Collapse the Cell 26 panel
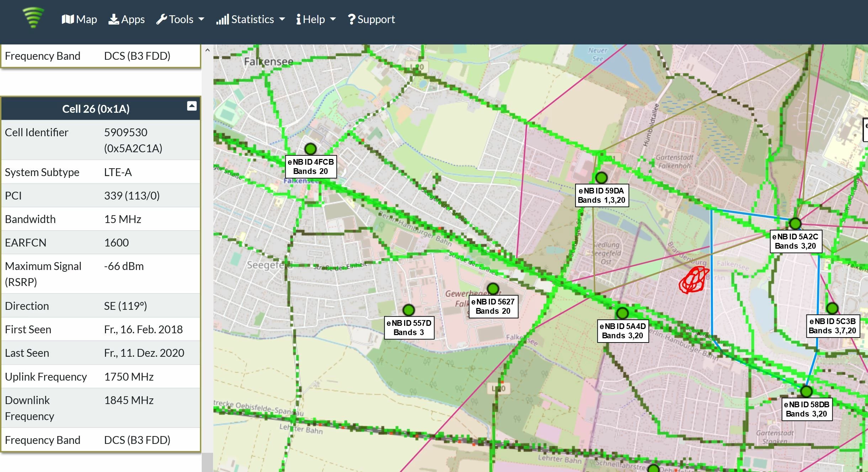This screenshot has width=868, height=472. click(x=192, y=106)
